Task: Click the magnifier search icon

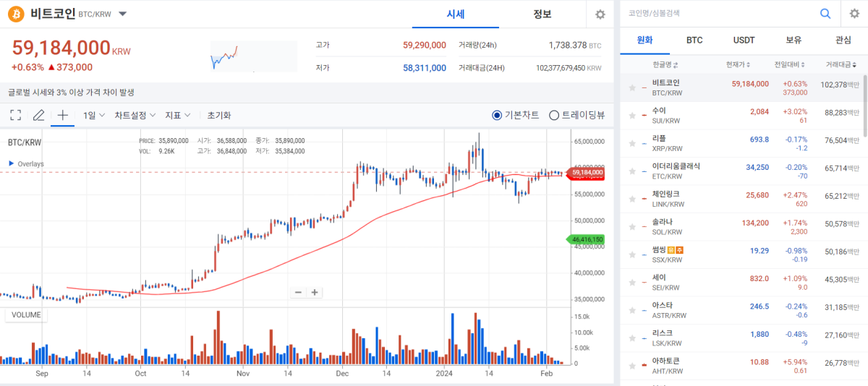Action: 825,14
